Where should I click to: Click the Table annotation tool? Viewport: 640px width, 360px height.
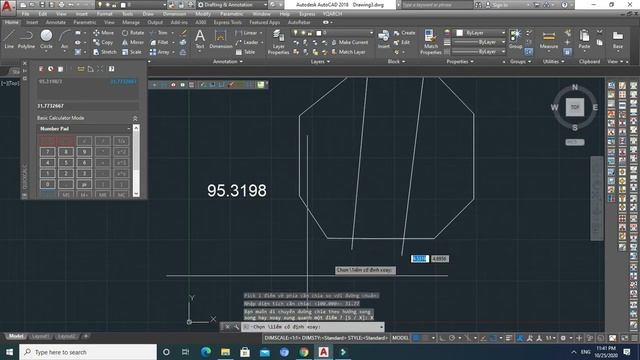[x=245, y=52]
